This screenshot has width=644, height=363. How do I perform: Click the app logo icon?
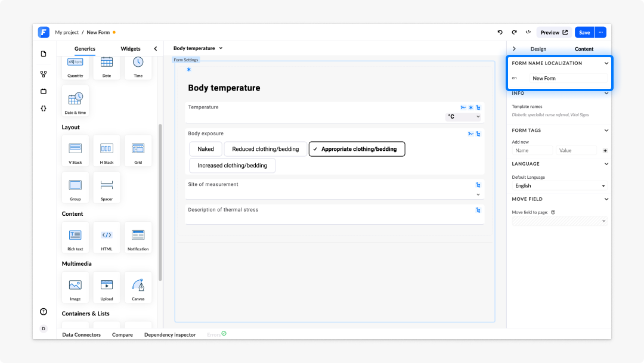(44, 32)
